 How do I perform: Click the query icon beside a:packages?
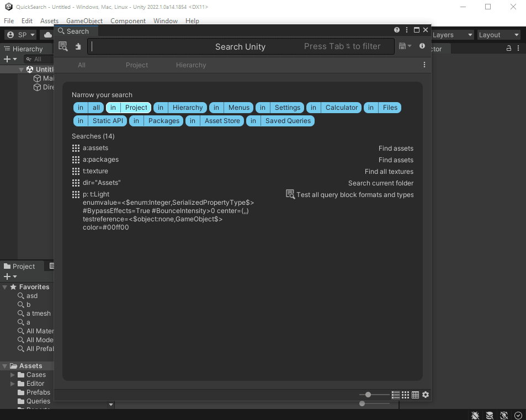(76, 160)
